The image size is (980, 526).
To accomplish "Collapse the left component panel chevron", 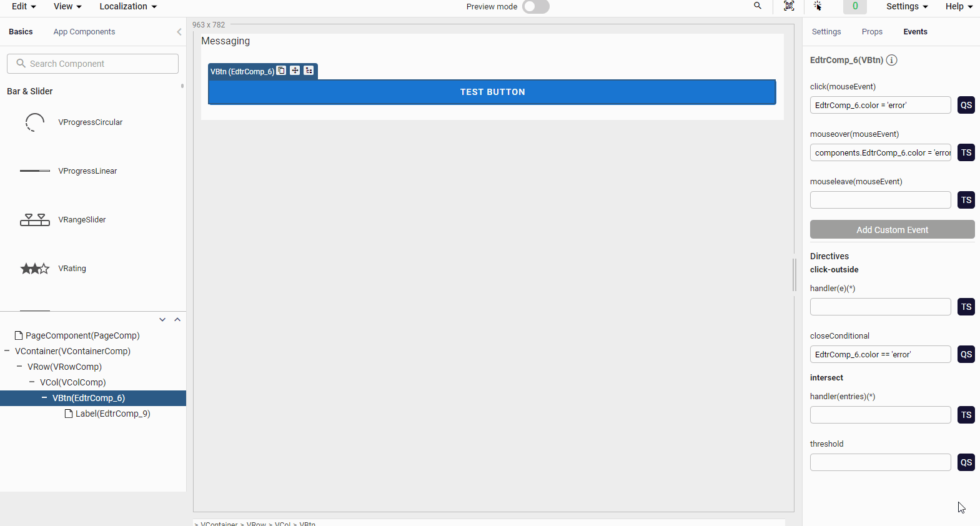I will (x=179, y=32).
